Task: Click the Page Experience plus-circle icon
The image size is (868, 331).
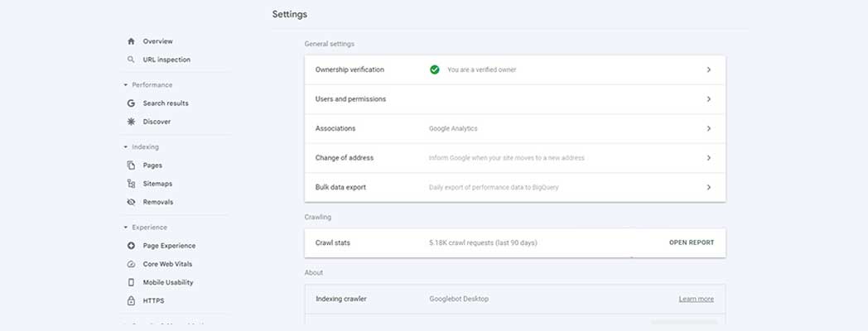Action: 131,246
